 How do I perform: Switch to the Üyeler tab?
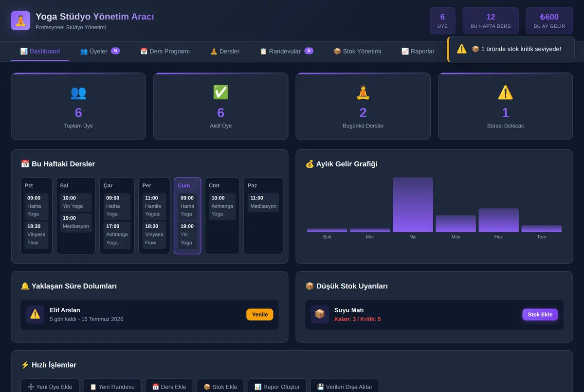click(100, 51)
